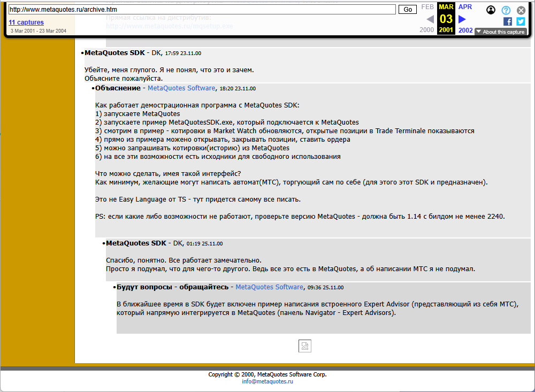Go to next capture with the blue arrow
Screen dimensions: 535x392
click(x=462, y=19)
